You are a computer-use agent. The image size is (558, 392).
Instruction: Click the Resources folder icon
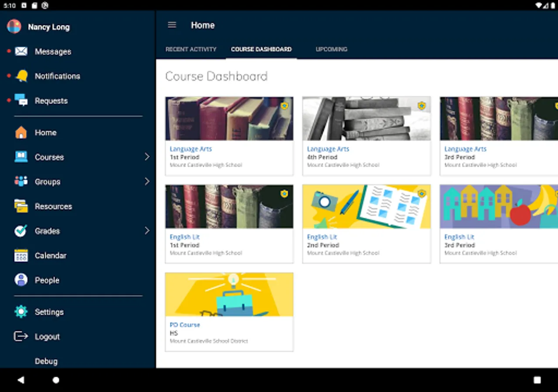[21, 206]
